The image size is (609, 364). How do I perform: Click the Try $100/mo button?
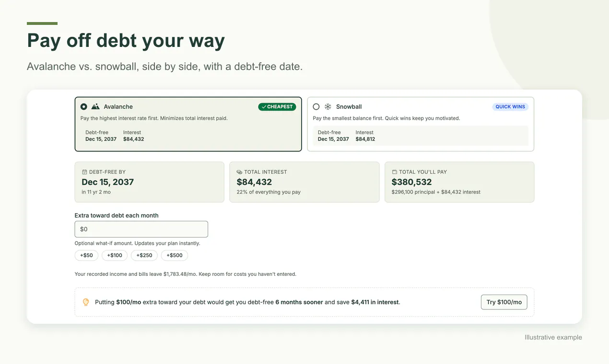coord(504,302)
